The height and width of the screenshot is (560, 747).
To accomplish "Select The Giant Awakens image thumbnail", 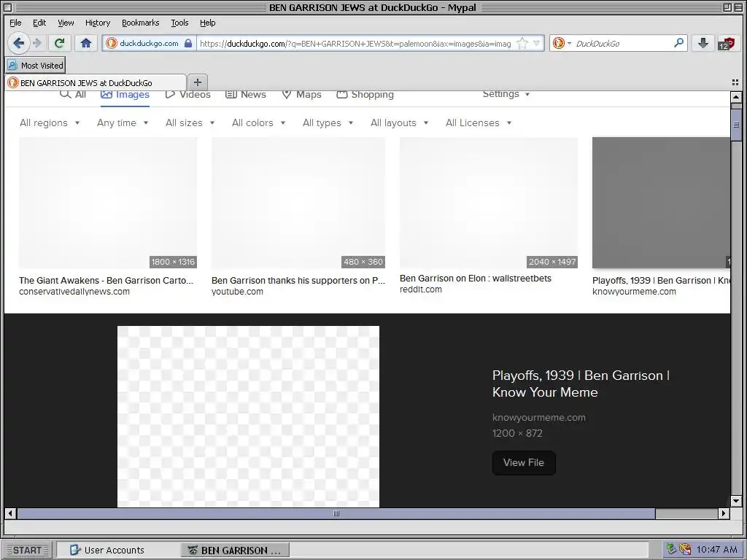I will click(108, 203).
